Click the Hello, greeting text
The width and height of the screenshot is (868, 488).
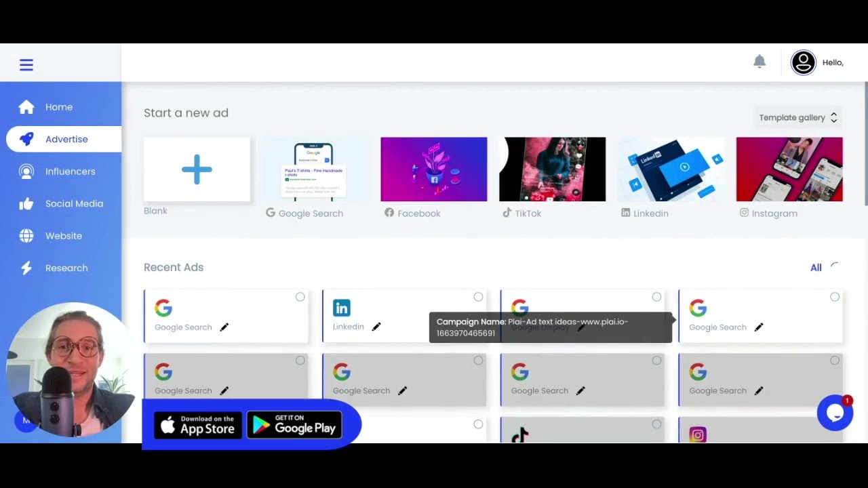(x=833, y=62)
